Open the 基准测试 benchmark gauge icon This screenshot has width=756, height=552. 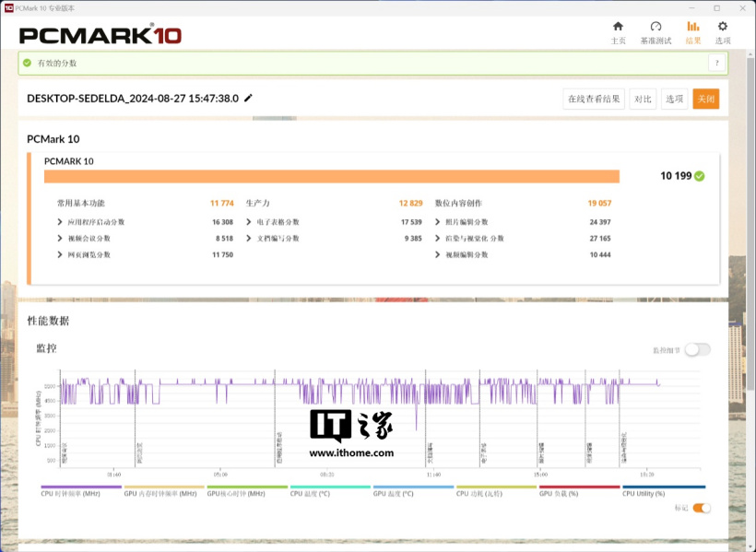656,32
